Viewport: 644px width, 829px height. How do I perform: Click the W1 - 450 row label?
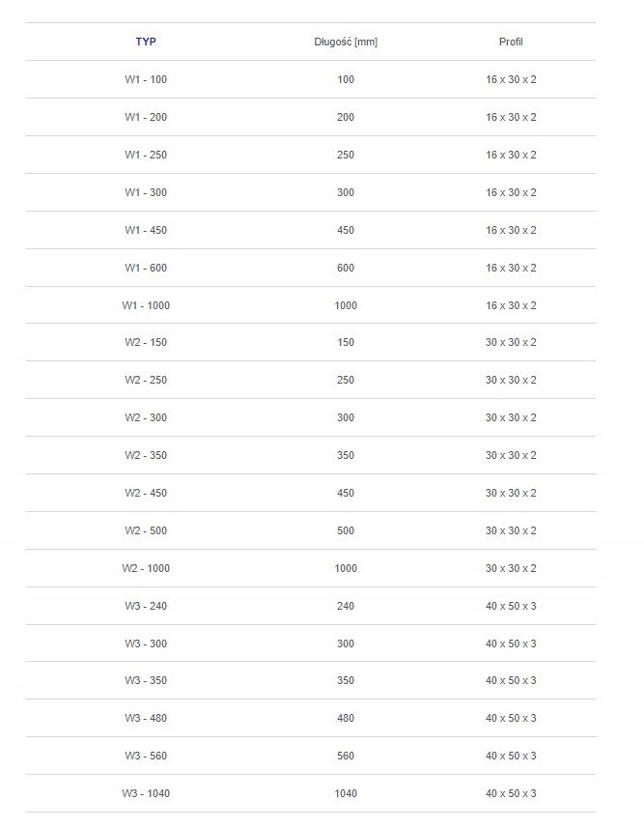click(145, 230)
